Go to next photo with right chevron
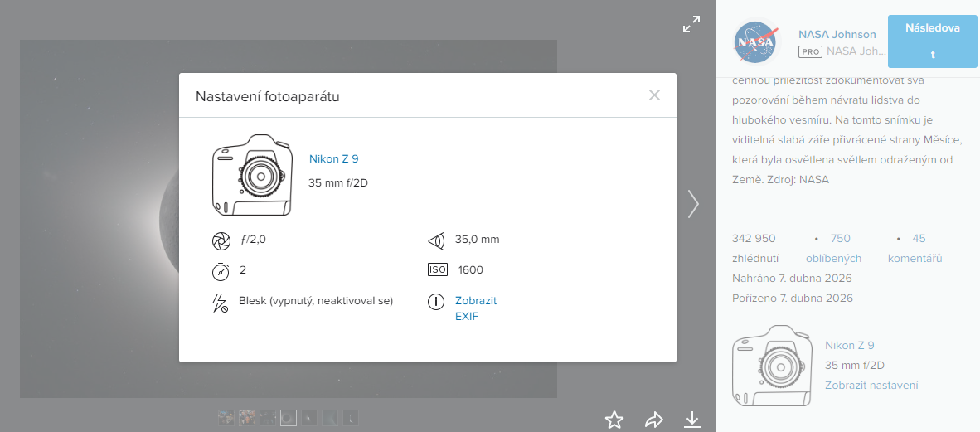980x432 pixels. 693,204
